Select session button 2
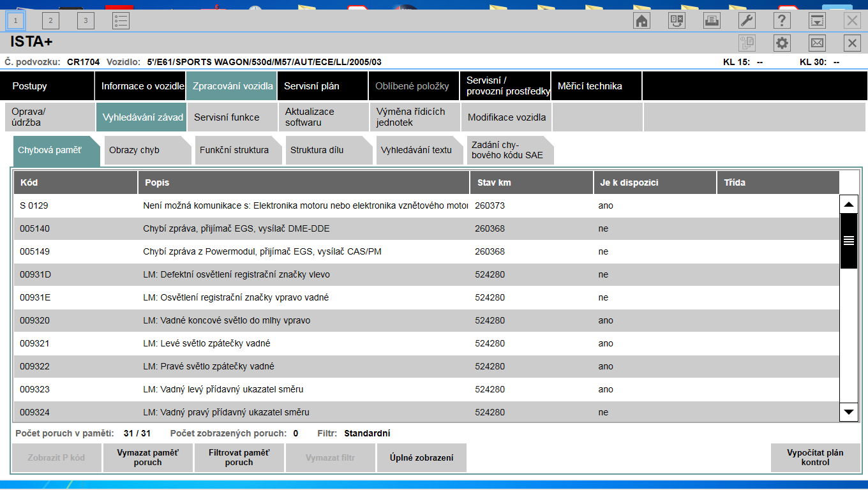Image resolution: width=868 pixels, height=490 pixels. [x=50, y=20]
